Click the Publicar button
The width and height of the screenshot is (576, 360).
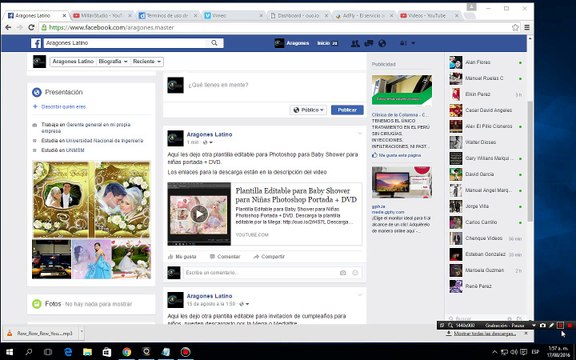pos(347,110)
